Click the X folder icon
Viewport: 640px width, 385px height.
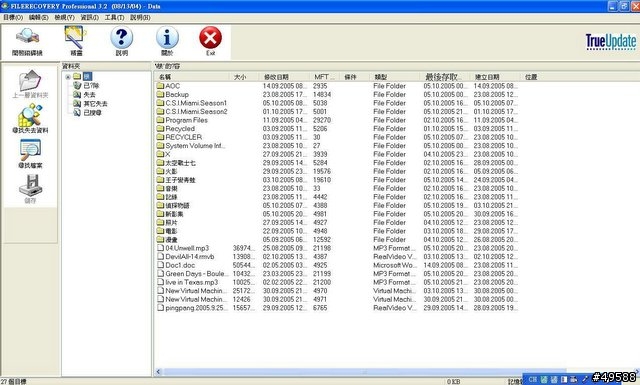point(160,154)
